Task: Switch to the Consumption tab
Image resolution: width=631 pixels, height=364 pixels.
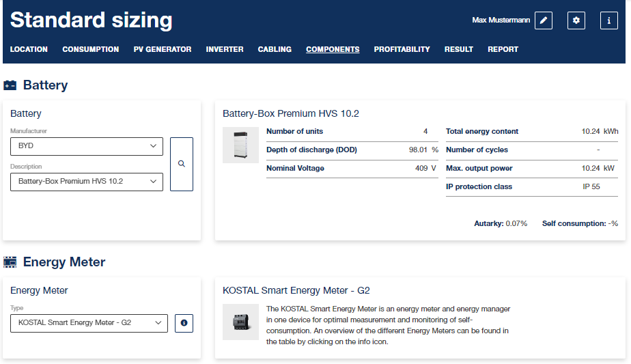Action: click(91, 49)
